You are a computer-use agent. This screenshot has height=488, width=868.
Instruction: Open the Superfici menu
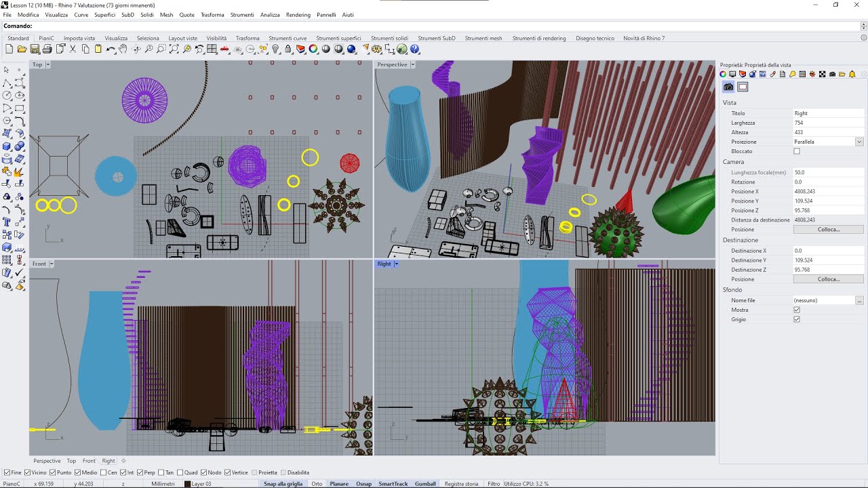pos(104,15)
